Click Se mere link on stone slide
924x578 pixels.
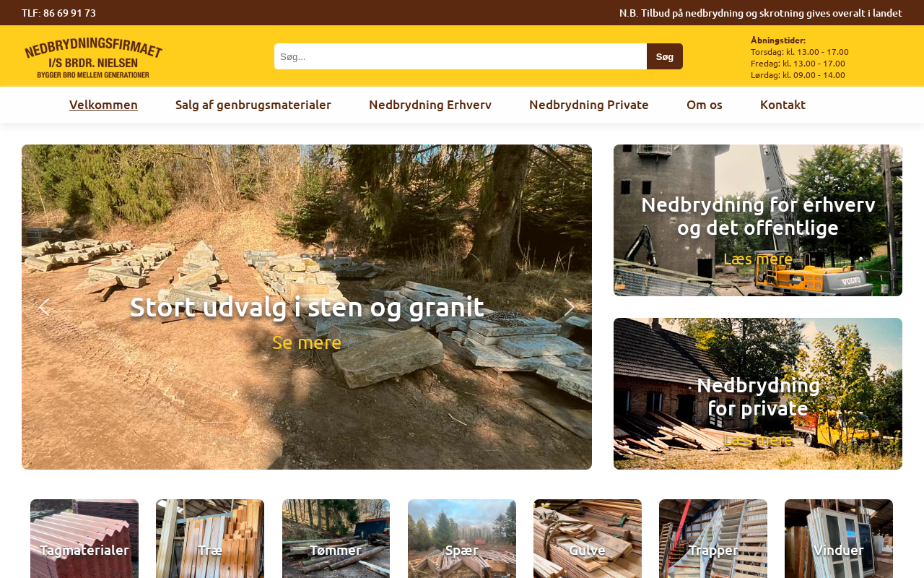tap(307, 342)
